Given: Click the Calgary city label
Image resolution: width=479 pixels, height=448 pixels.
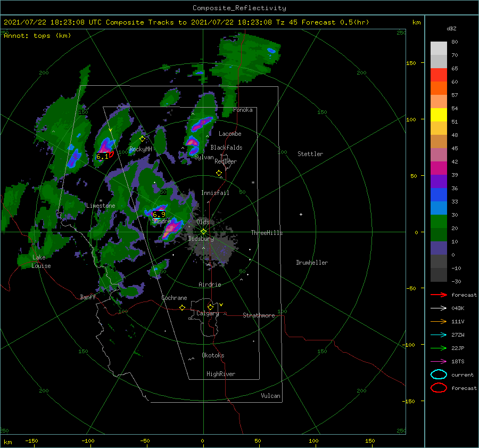Looking at the screenshot, I should 208,313.
